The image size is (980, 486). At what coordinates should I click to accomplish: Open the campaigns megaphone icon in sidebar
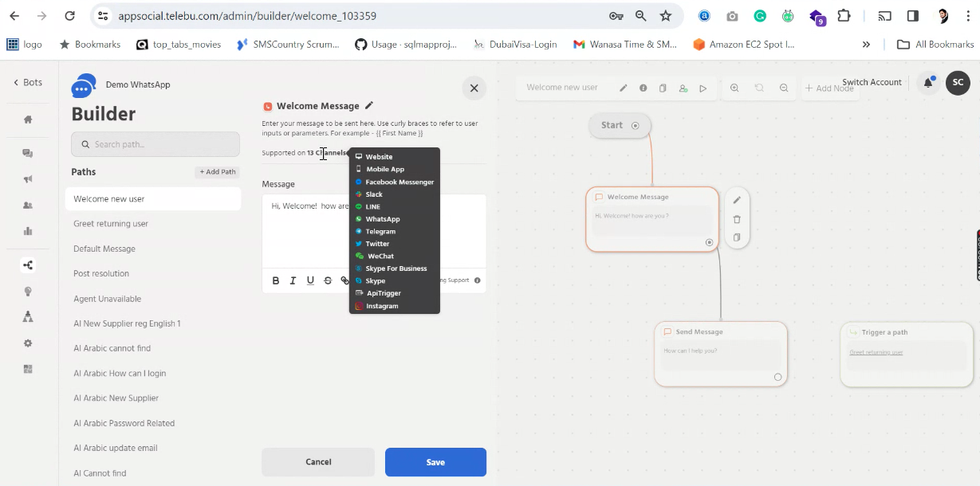coord(28,179)
